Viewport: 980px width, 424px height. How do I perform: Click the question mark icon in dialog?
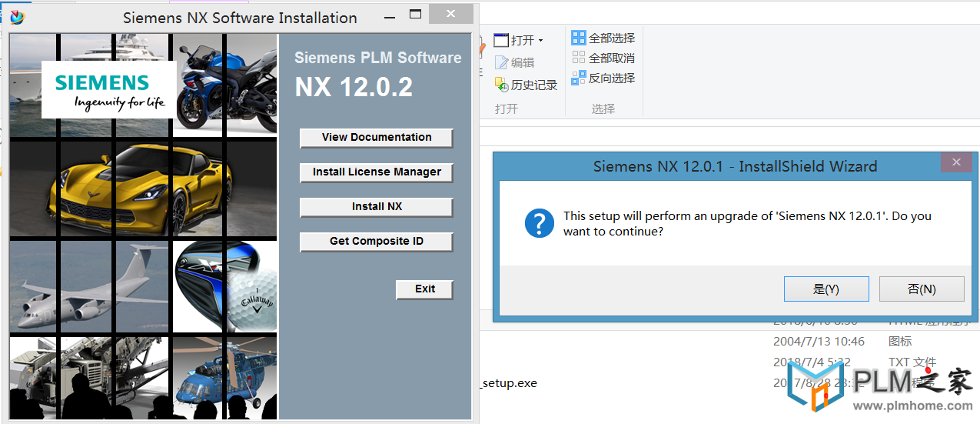pyautogui.click(x=540, y=222)
